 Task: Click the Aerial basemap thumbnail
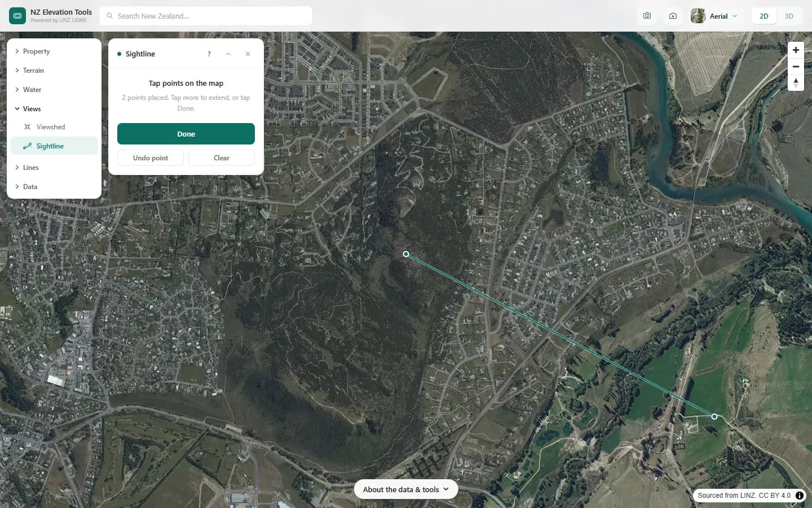(698, 16)
